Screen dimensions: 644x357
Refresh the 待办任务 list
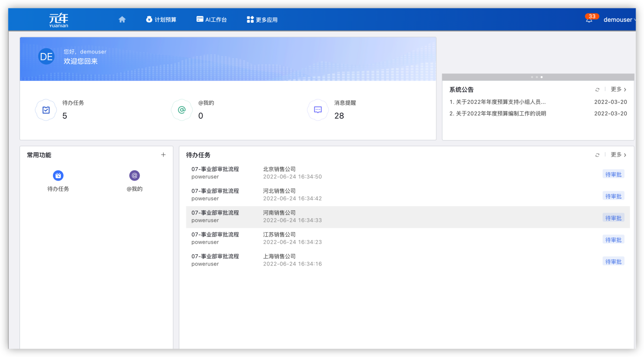(598, 155)
